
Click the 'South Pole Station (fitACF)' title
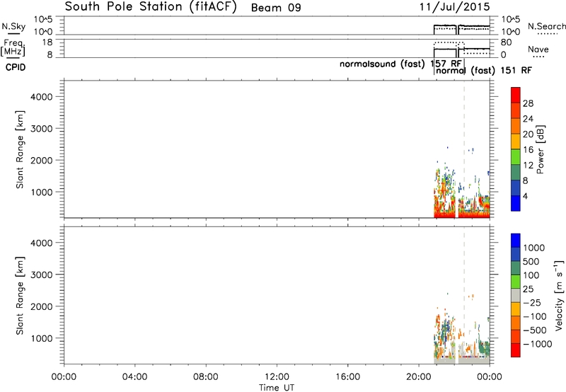pyautogui.click(x=151, y=7)
